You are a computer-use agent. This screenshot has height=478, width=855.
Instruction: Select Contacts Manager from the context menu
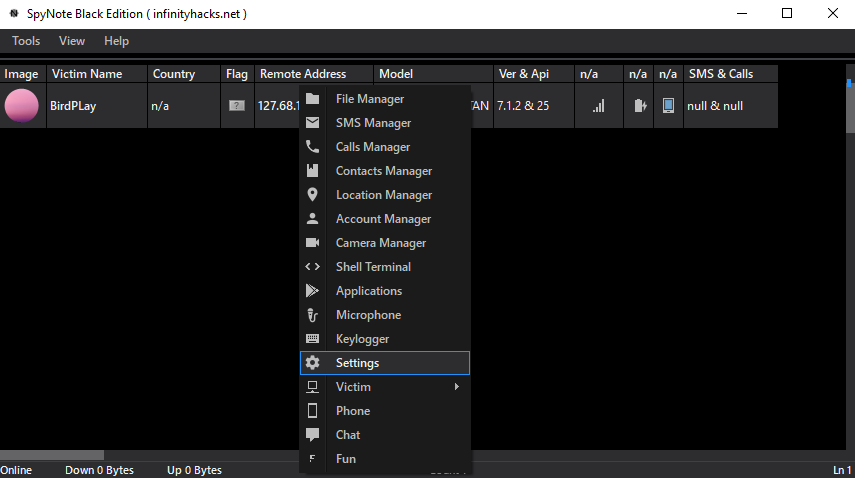(384, 171)
